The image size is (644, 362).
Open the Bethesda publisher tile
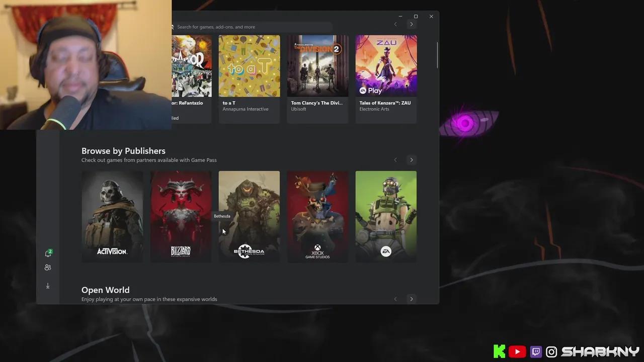(249, 216)
